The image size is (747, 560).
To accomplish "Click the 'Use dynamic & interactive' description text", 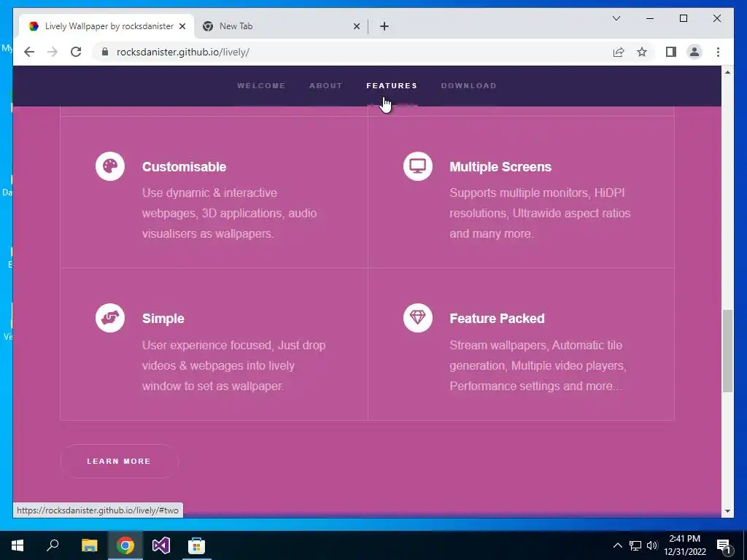I will [229, 214].
